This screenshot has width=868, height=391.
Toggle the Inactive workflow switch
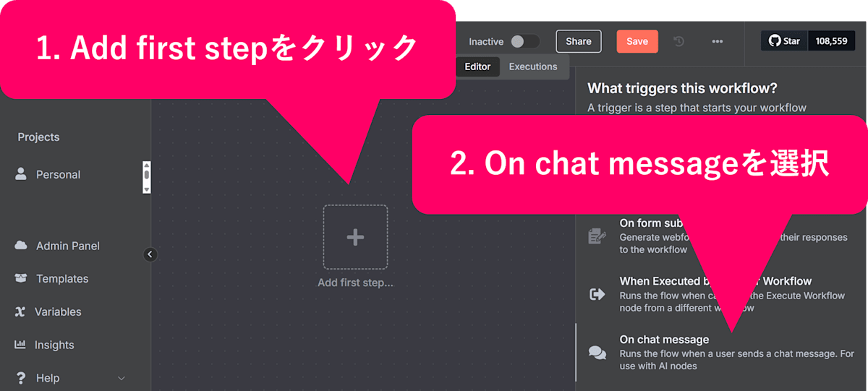524,42
